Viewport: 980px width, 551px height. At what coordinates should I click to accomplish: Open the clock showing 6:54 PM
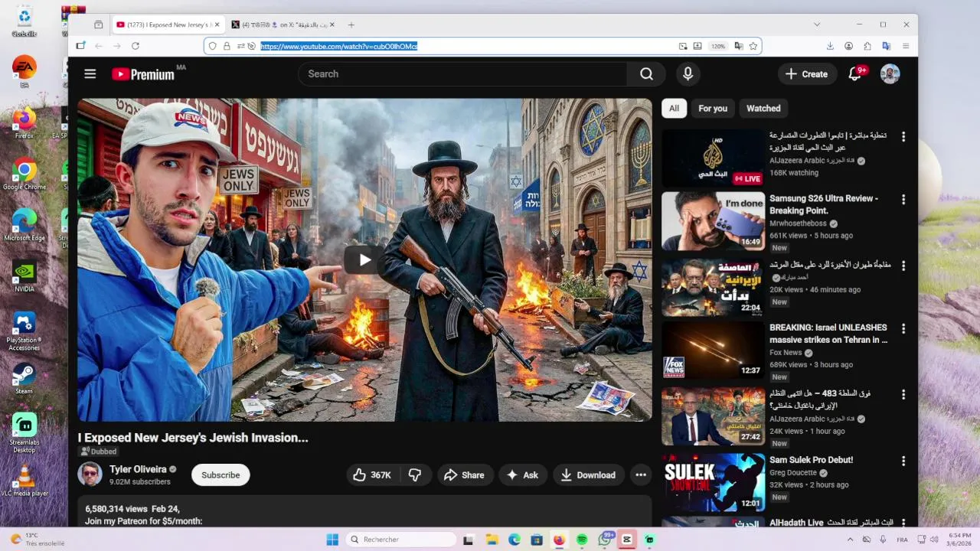click(x=959, y=540)
